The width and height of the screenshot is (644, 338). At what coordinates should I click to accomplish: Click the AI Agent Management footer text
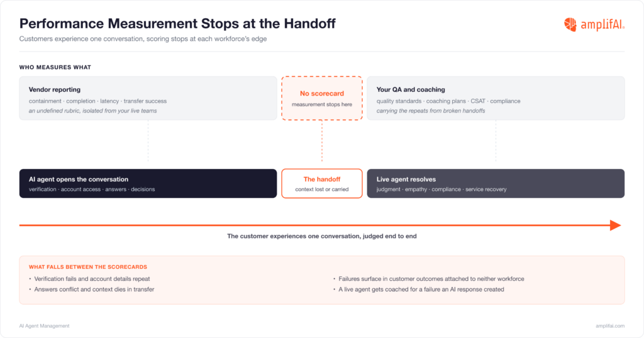pos(45,325)
